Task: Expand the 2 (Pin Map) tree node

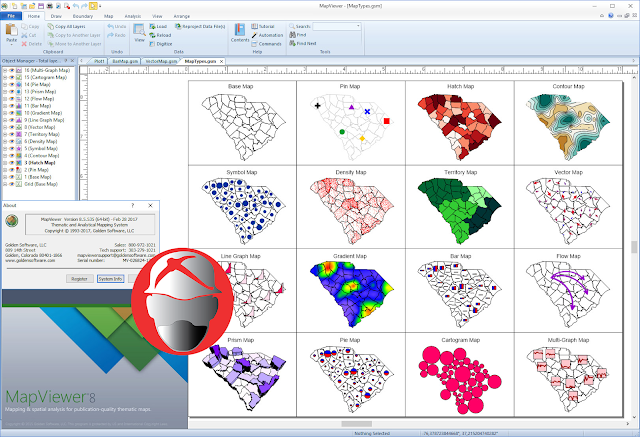Action: [x=5, y=170]
